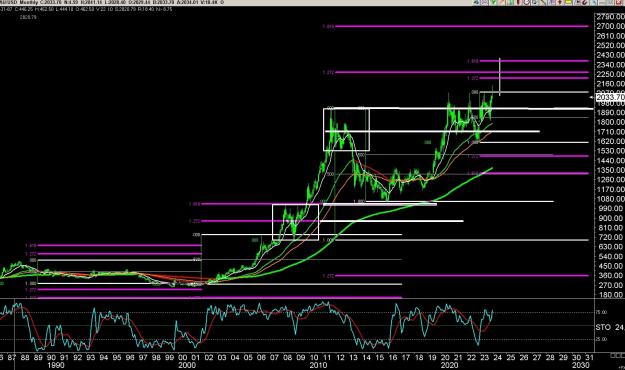
Task: Click the 2700.00 price axis label
Action: (610, 26)
